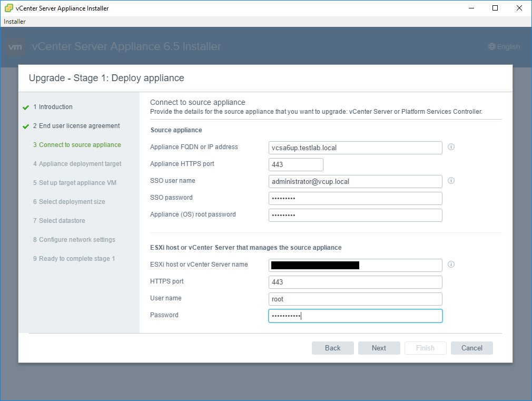Click the checkmark next to End user license agreement
This screenshot has height=401, width=532.
26,126
